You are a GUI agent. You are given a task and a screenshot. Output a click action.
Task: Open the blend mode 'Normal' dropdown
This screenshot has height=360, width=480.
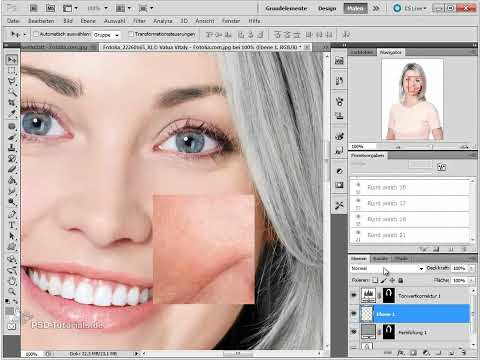387,268
